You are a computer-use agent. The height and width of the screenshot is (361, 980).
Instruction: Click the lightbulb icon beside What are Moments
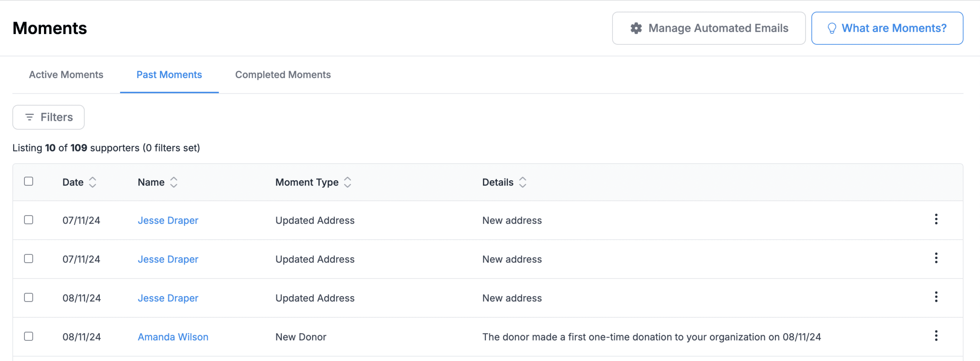[831, 28]
